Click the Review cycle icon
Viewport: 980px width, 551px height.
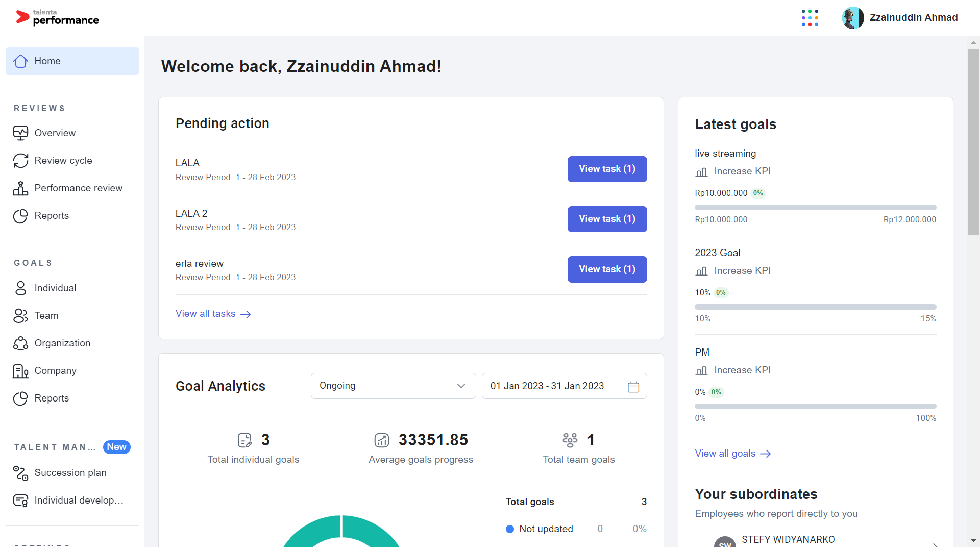pyautogui.click(x=20, y=160)
